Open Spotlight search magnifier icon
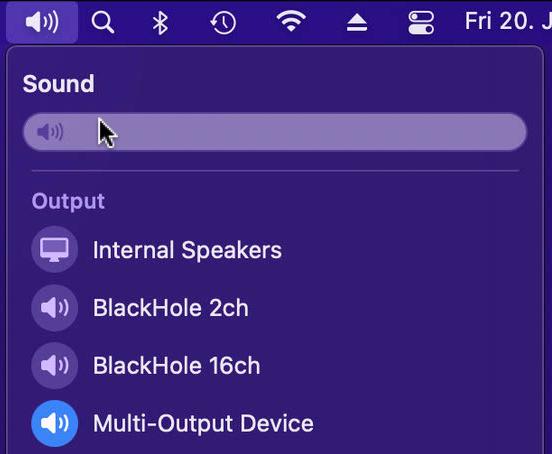Viewport: 552px width, 454px height. 102,22
